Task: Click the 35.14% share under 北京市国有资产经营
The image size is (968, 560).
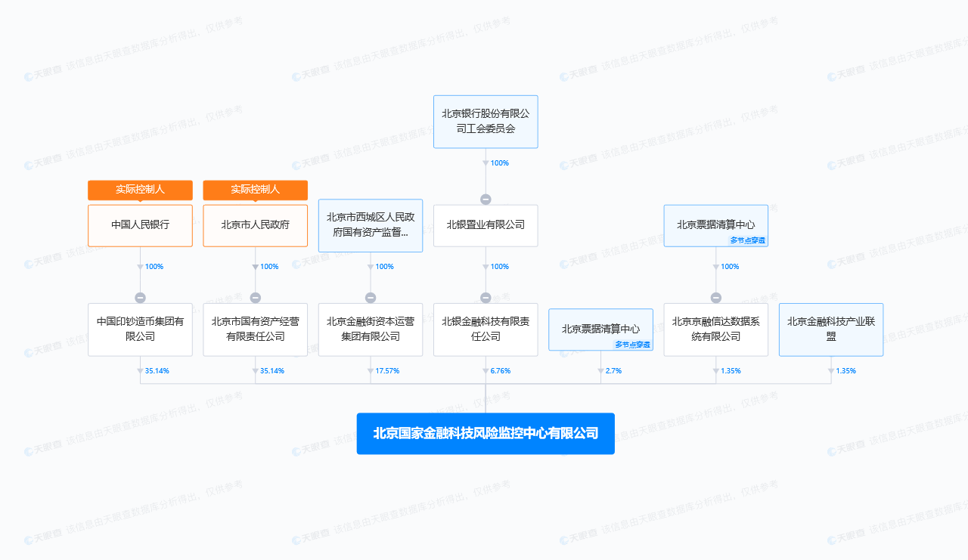Action: (272, 371)
